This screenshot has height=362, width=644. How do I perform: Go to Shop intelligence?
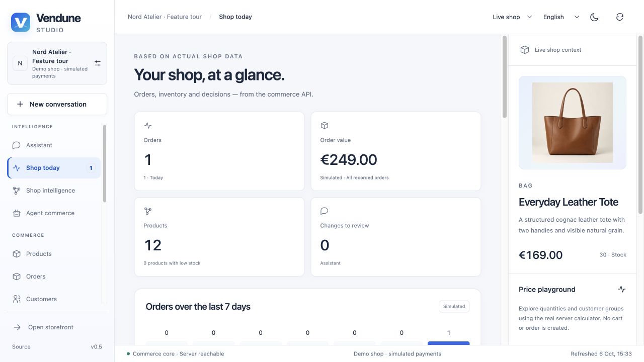point(54,191)
